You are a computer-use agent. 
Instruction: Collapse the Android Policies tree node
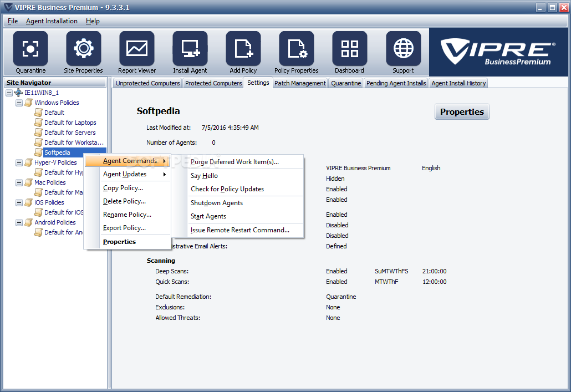point(19,222)
